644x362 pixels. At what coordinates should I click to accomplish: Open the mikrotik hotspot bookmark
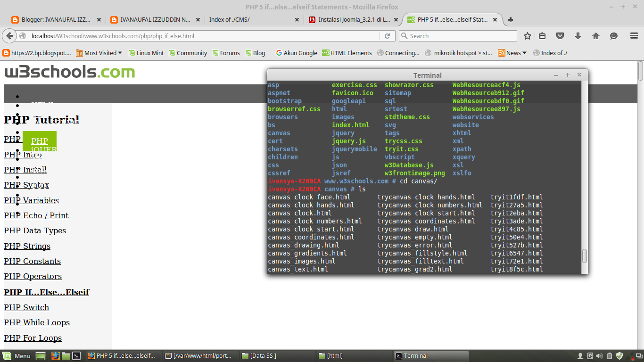(x=458, y=53)
